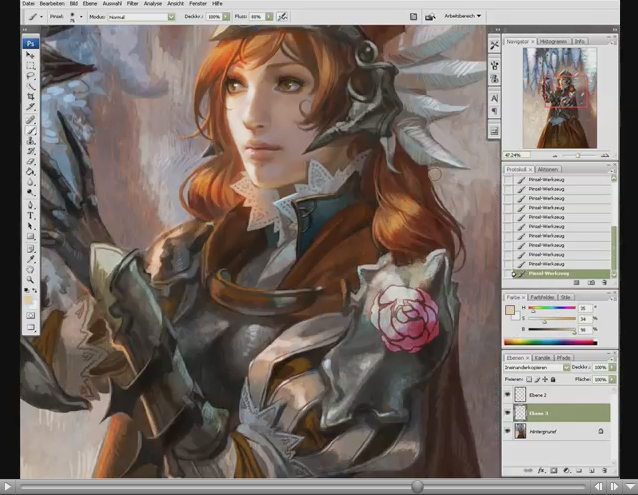Open the Ebene menu
The image size is (638, 495).
click(90, 3)
